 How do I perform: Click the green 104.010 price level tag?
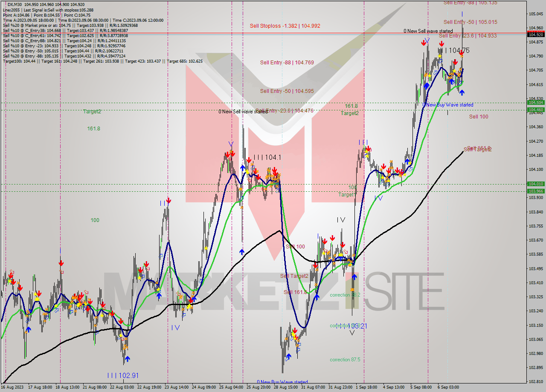pyautogui.click(x=536, y=184)
